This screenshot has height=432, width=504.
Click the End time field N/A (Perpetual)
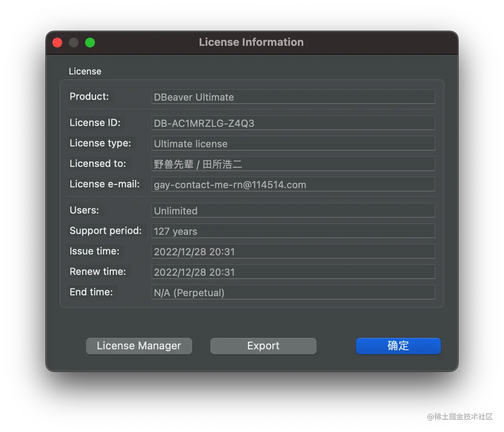point(293,292)
